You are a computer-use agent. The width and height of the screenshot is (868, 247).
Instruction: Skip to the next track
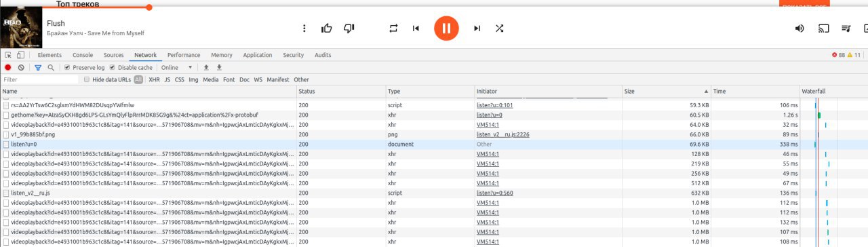(477, 28)
